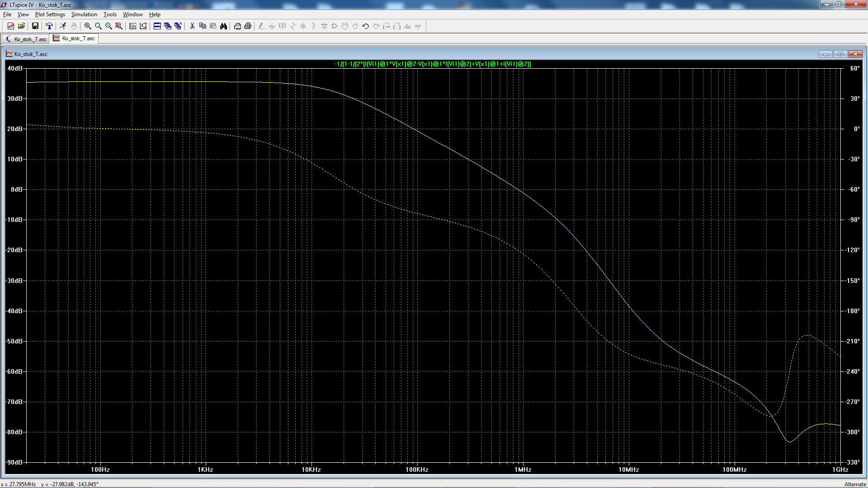Click the Undo toolbar icon
Screen dimensions: 868x488
coord(366,26)
